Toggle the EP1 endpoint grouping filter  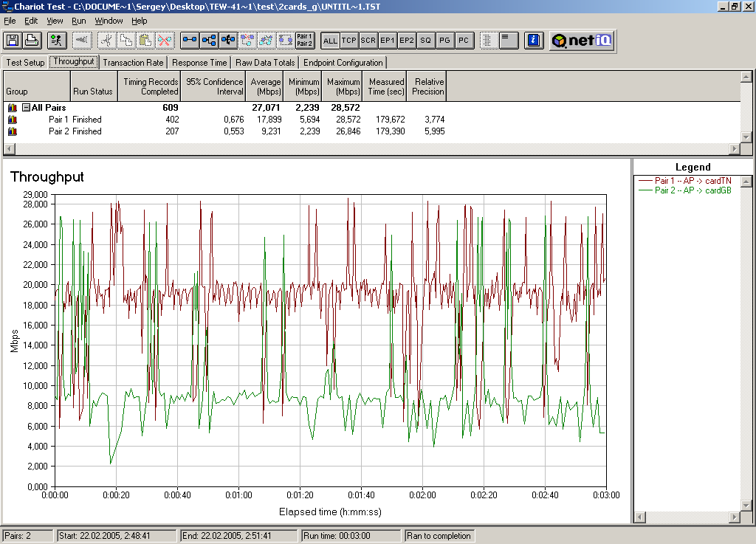tap(387, 41)
